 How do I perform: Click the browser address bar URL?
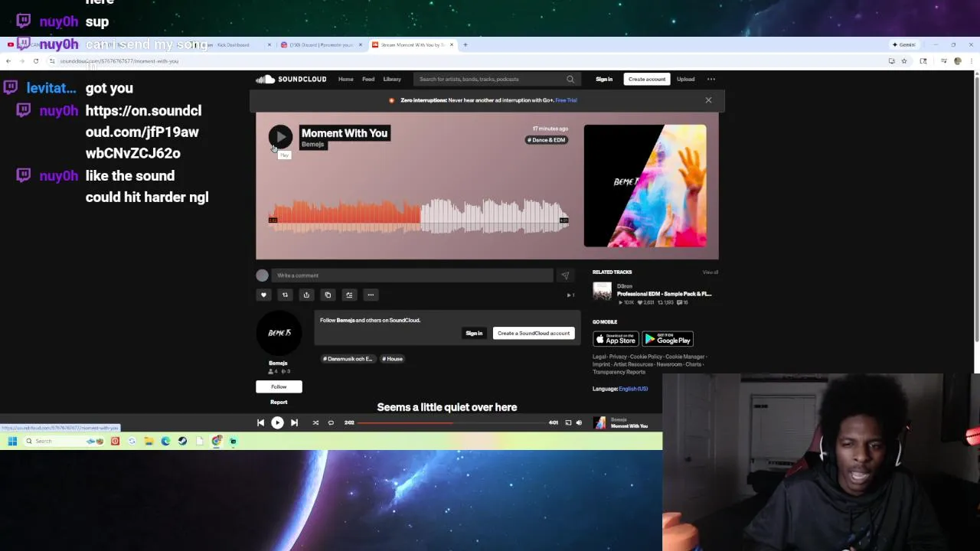click(119, 61)
